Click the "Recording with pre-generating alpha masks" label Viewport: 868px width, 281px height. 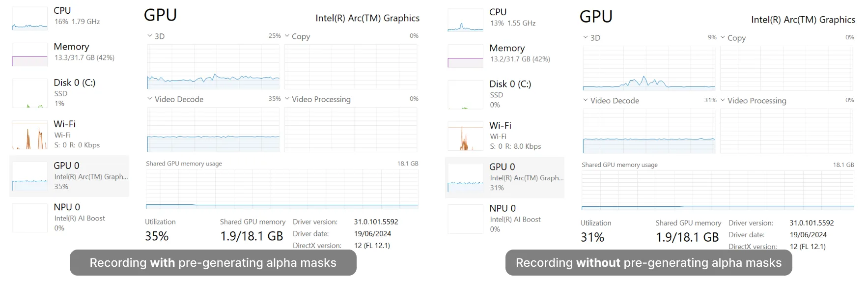pos(213,263)
